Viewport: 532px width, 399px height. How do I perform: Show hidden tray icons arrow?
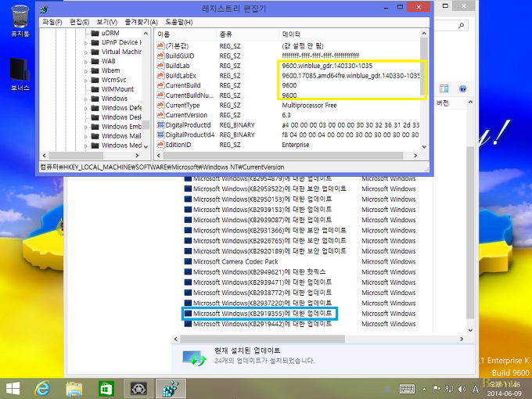424,389
